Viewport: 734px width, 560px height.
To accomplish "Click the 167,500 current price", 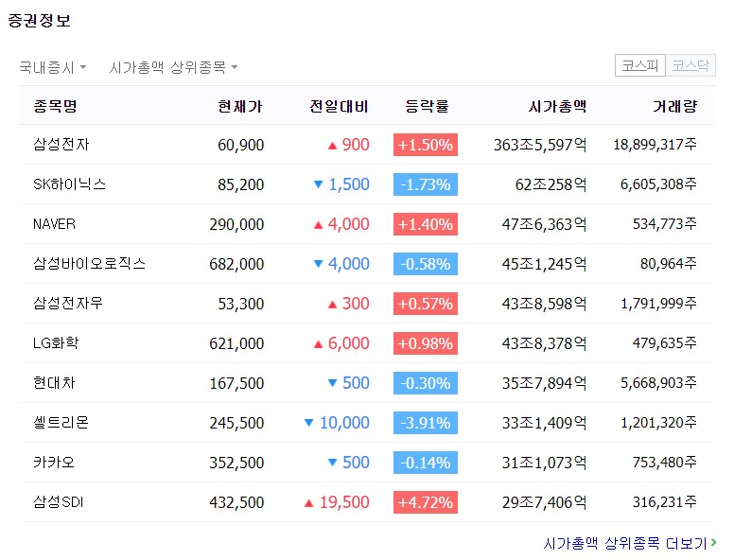I will (236, 383).
